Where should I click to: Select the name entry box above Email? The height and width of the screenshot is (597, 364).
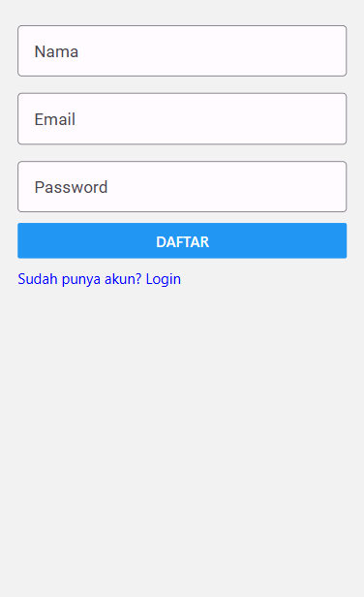tap(182, 51)
